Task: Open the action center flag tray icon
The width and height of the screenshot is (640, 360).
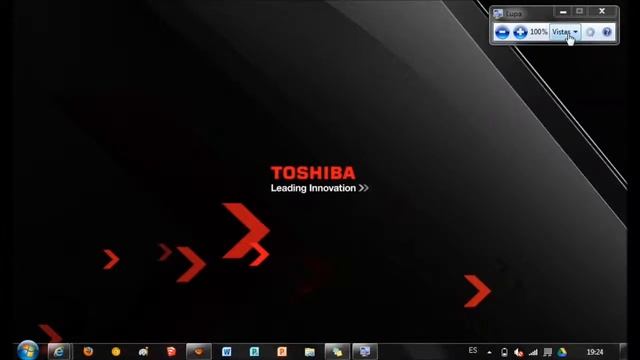Action: 548,352
